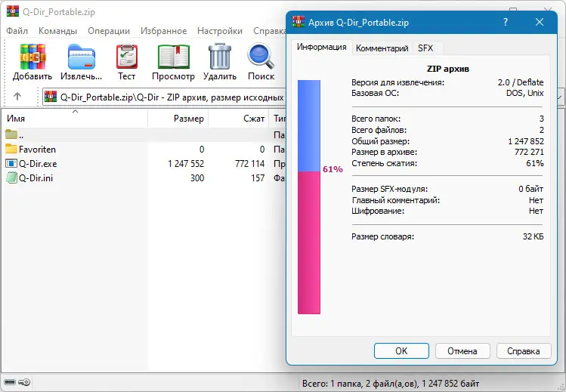The width and height of the screenshot is (566, 392).
Task: Switch to the Информация tab
Action: pyautogui.click(x=322, y=47)
